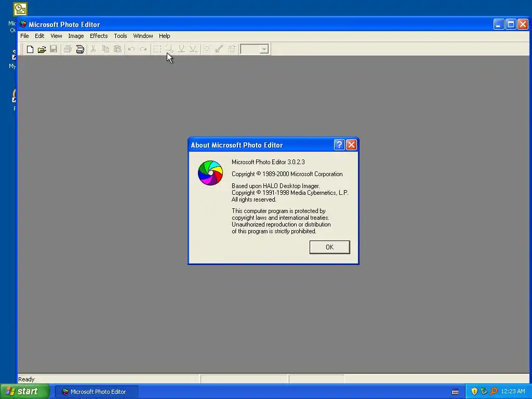Open the Tools menu
This screenshot has width=532, height=399.
(121, 36)
